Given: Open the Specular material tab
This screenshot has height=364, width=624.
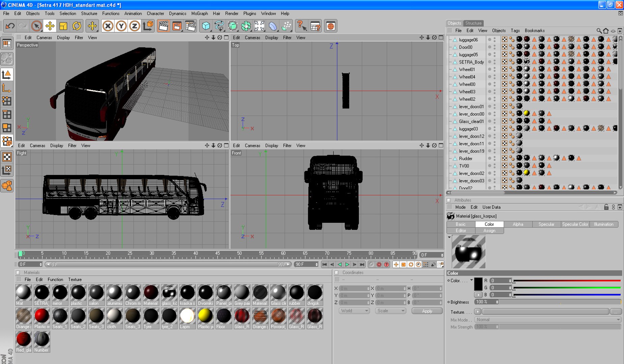Looking at the screenshot, I should click(546, 224).
